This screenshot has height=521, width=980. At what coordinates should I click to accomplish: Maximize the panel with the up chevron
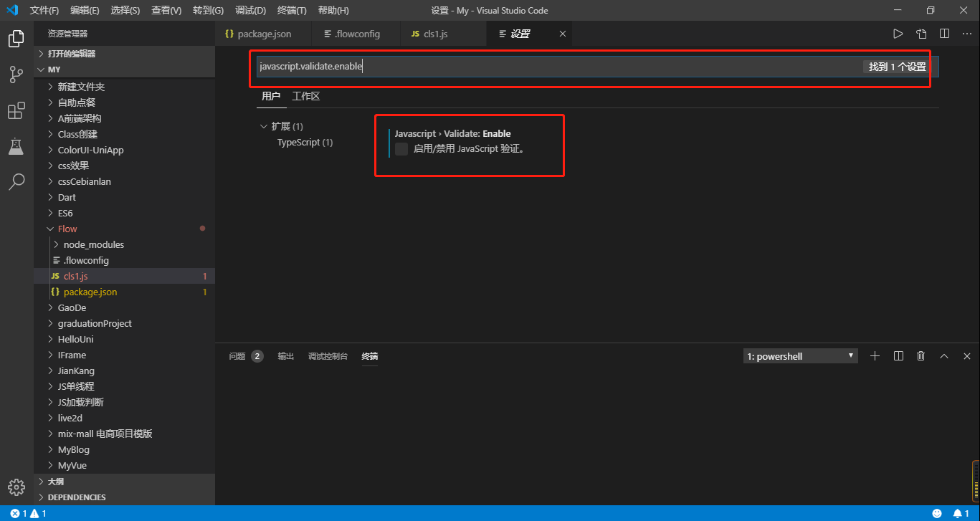coord(944,356)
